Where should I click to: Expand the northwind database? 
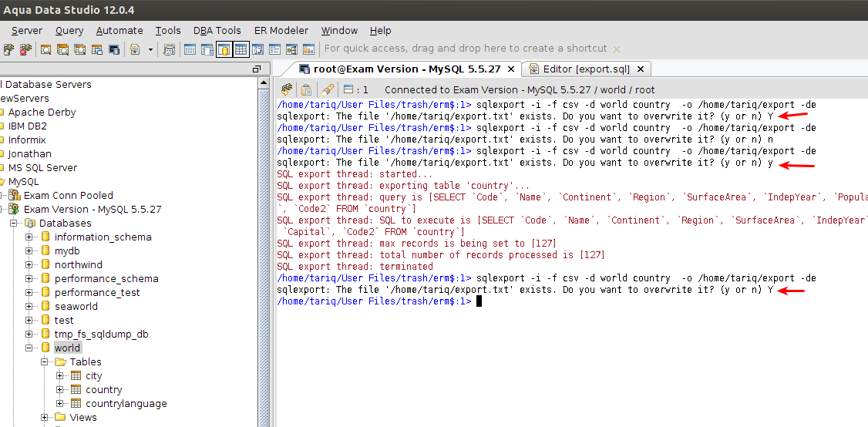(x=29, y=264)
